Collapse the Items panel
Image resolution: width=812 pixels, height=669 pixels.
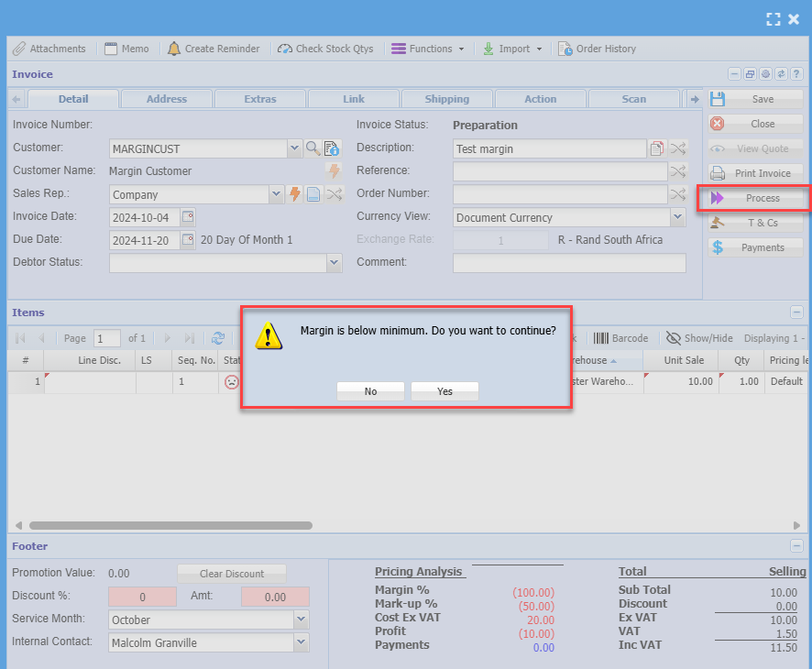tap(796, 313)
